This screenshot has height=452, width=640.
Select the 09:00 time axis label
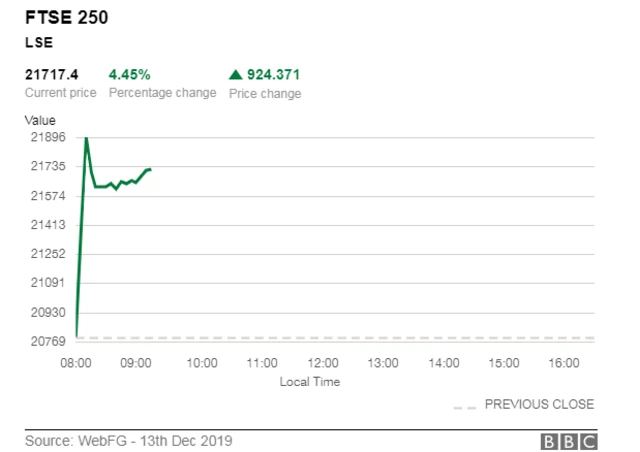pos(138,362)
